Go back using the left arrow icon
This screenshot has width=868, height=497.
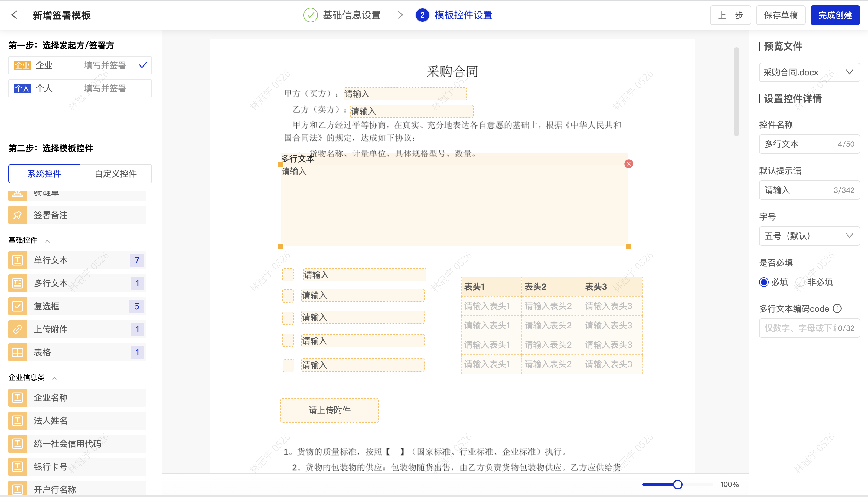click(14, 15)
